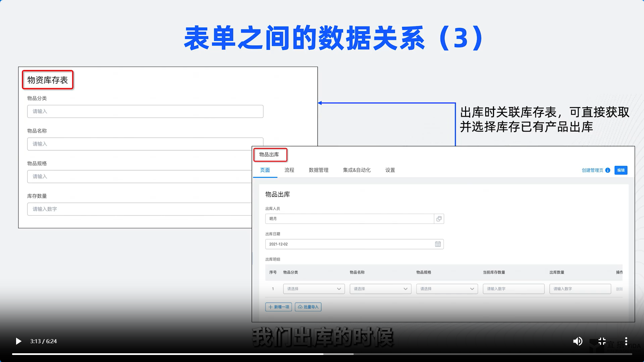Click the 物资库存表 form title
Screen dimensions: 644x362
[x=48, y=80]
